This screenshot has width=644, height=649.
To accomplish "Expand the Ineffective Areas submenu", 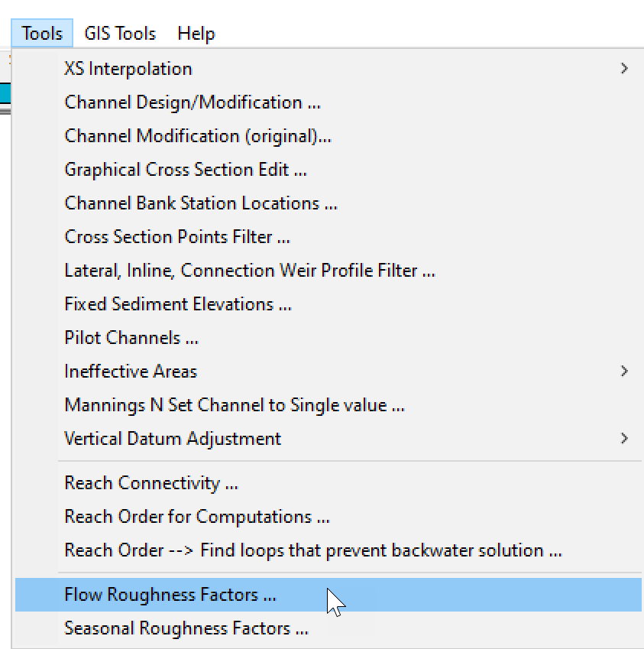I will coord(131,372).
